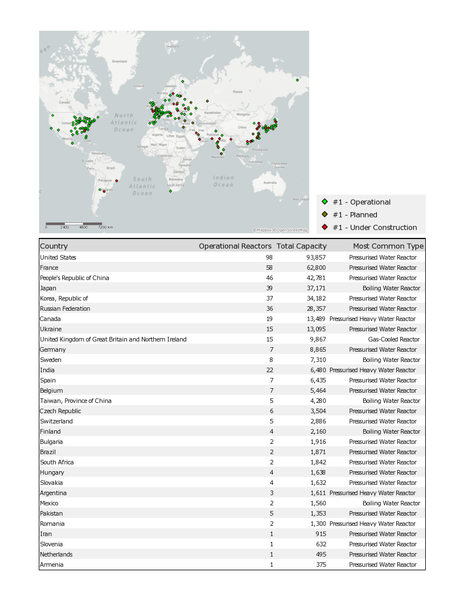Click the red Brazil reactor marker

click(116, 181)
